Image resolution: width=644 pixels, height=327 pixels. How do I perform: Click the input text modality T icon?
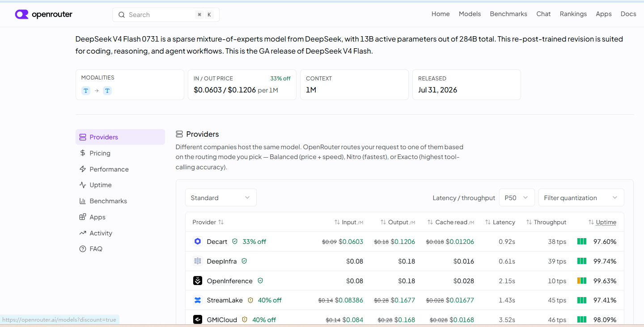(86, 91)
